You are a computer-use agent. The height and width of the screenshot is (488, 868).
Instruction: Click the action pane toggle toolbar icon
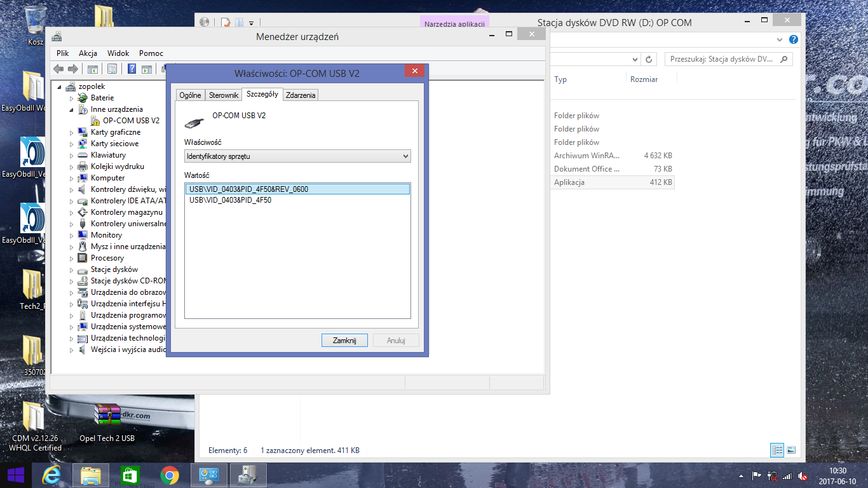[146, 69]
